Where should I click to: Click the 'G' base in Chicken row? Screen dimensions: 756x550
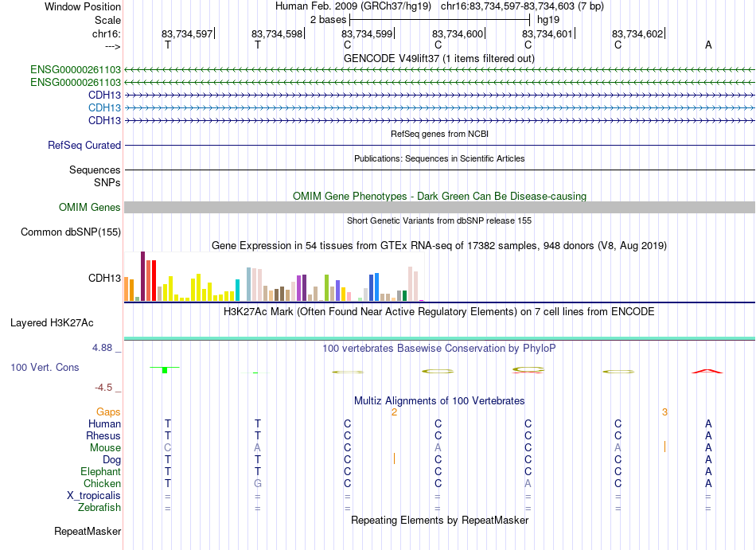(x=258, y=483)
